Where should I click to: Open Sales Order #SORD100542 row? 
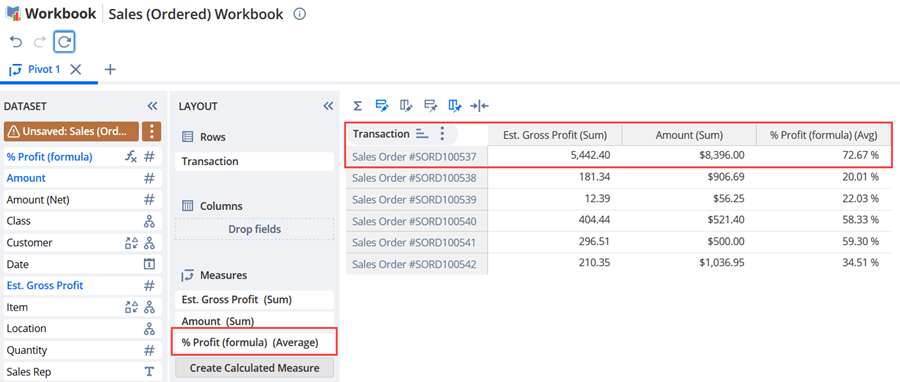(x=414, y=264)
